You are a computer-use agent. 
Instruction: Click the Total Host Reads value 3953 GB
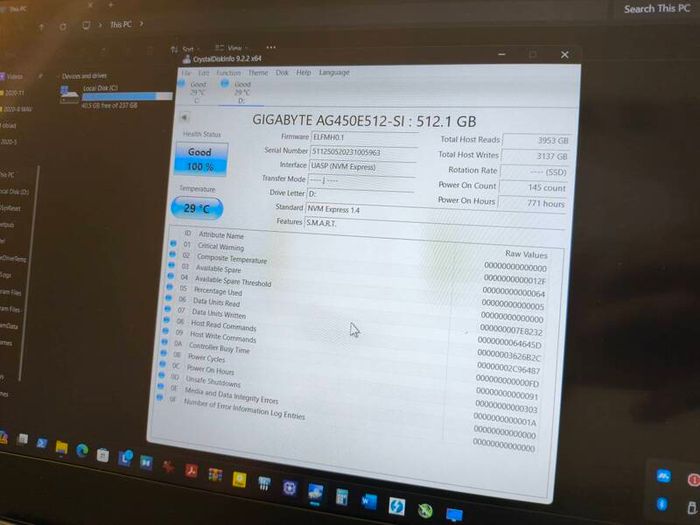[537, 141]
